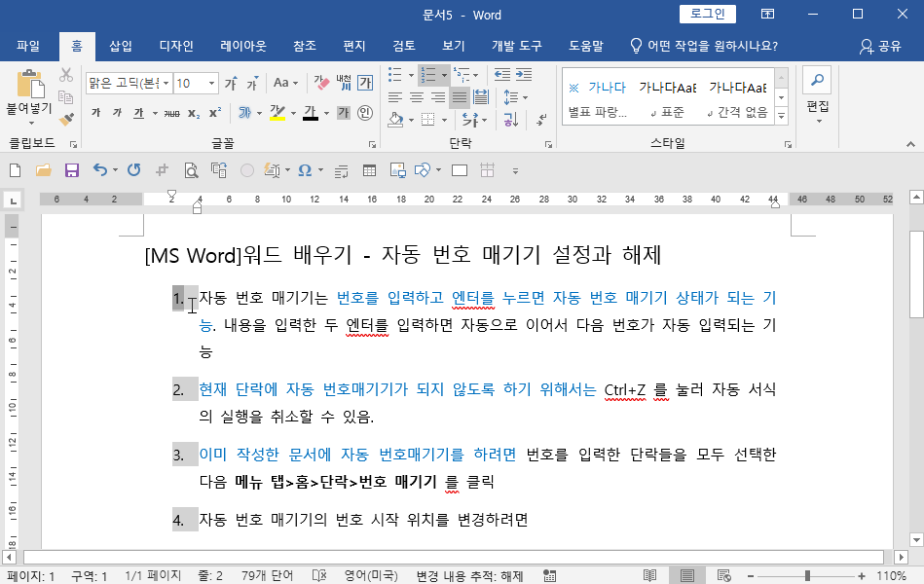Open font color dropdown arrow
924x584 pixels.
click(x=326, y=113)
